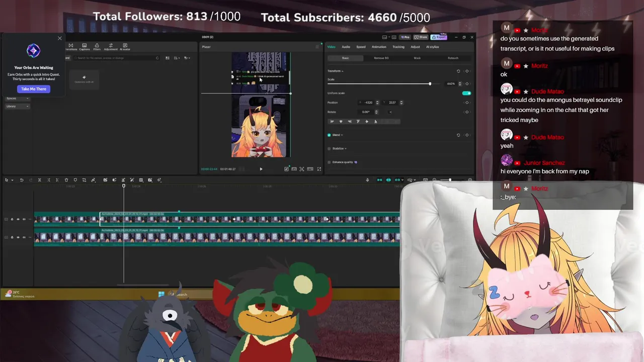The width and height of the screenshot is (644, 362).
Task: Open the Transitions panel
Action: coord(71,47)
